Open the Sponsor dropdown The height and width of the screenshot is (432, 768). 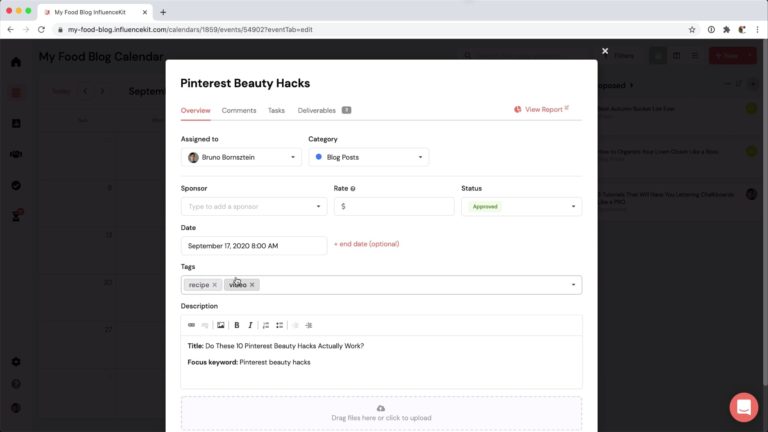click(x=254, y=207)
